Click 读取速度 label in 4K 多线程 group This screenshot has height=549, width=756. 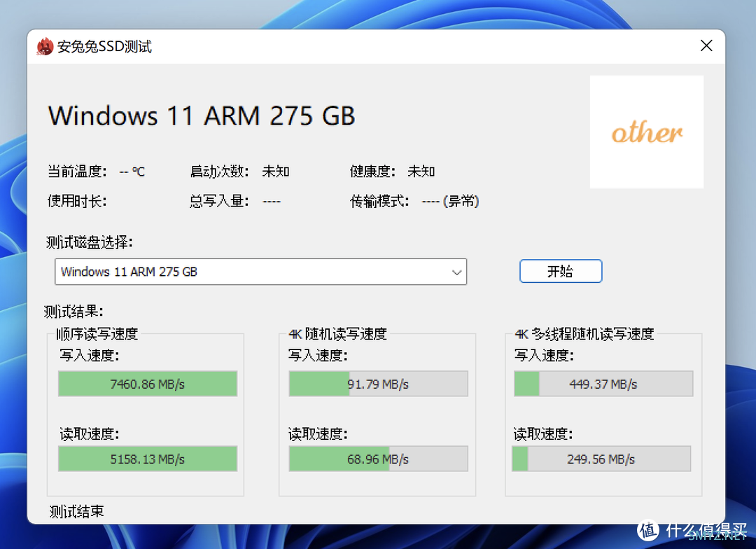coord(543,434)
